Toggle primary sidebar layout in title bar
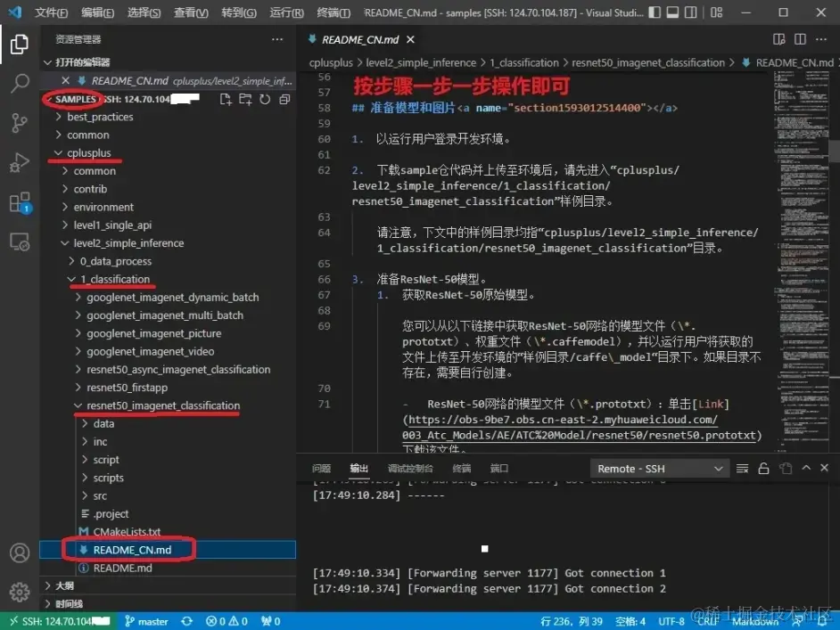Viewport: 840px width, 630px height. 655,12
